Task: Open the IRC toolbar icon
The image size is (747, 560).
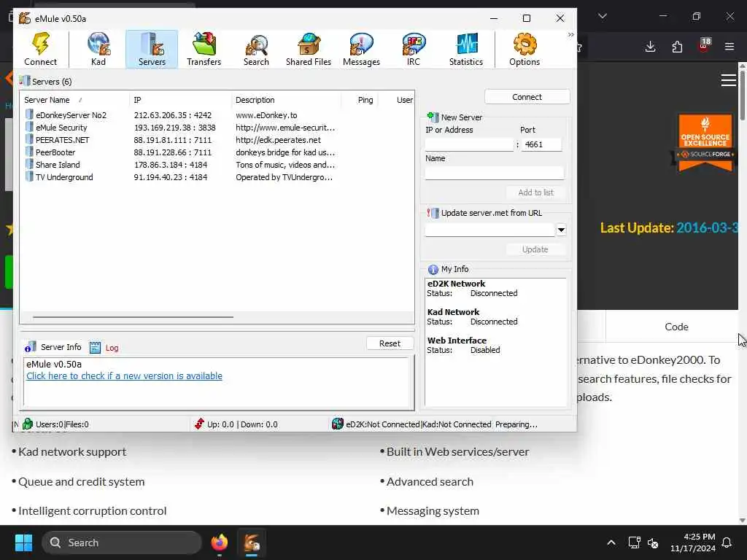Action: point(414,49)
